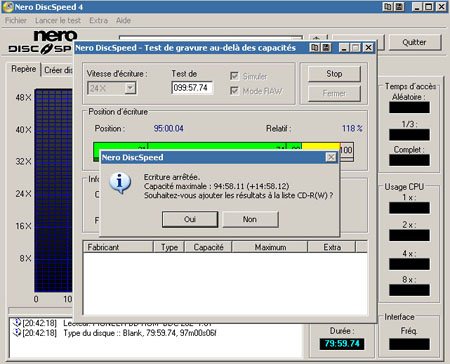Screen dimensions: 450x364
Task: Click the Capacité column header
Action: tap(208, 247)
